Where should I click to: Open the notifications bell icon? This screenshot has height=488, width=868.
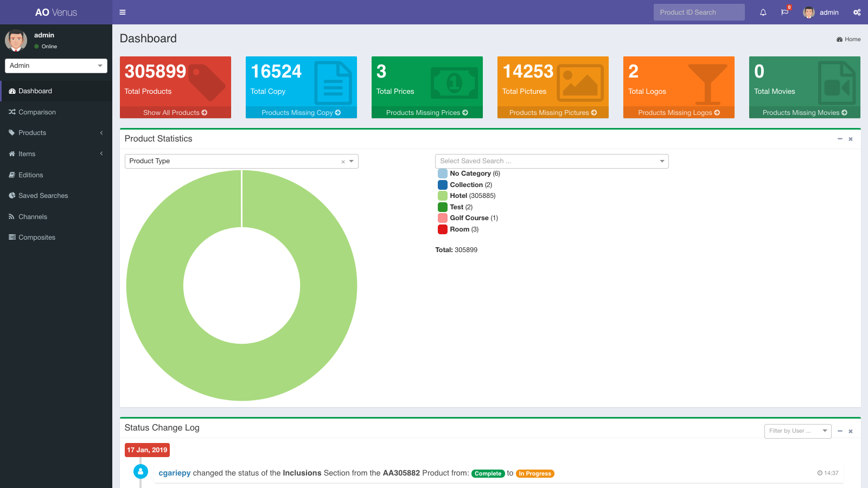tap(763, 12)
